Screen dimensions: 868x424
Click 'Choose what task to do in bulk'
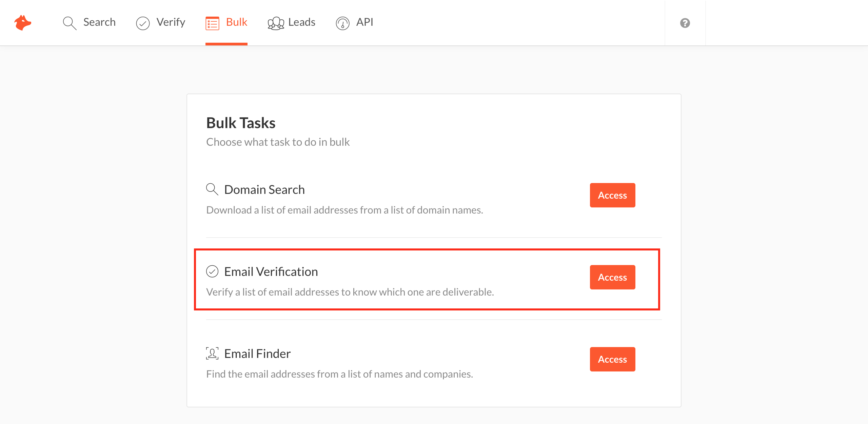point(278,142)
